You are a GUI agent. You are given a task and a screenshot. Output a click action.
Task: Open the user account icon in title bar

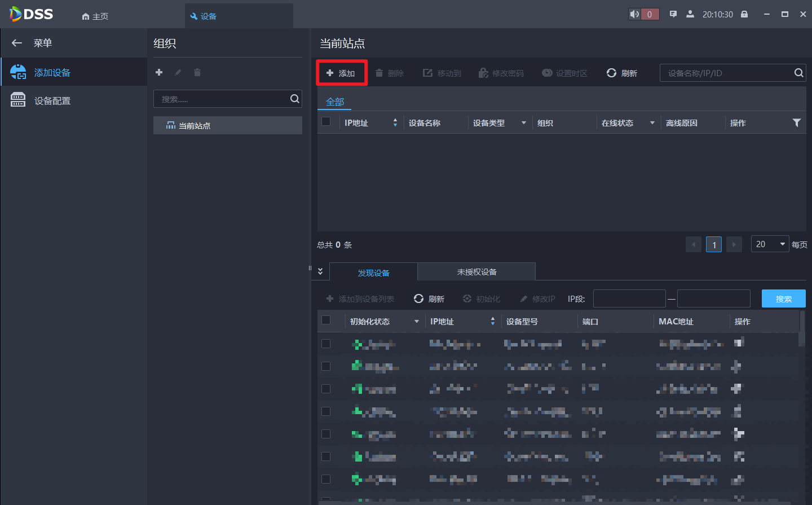pos(690,14)
